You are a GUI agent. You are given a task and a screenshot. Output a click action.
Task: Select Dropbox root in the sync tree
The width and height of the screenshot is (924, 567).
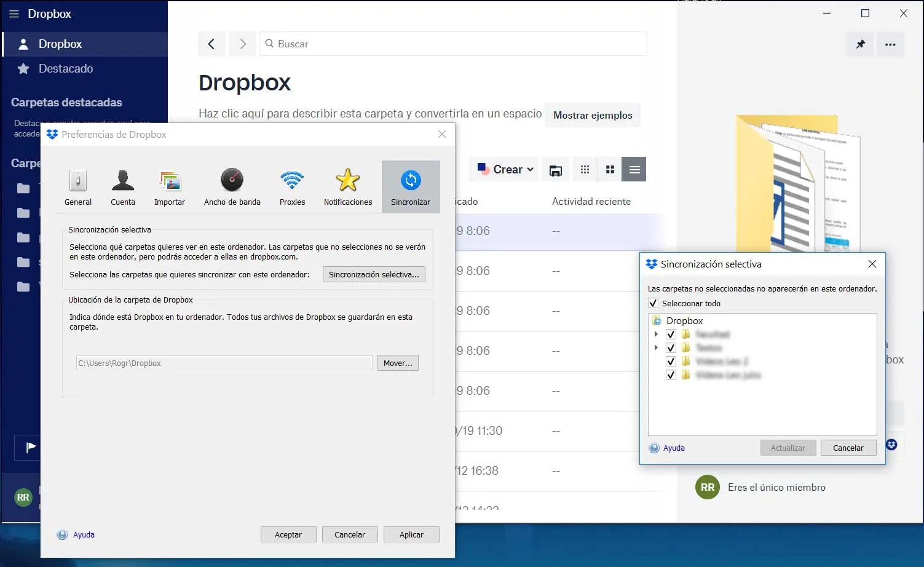point(684,320)
